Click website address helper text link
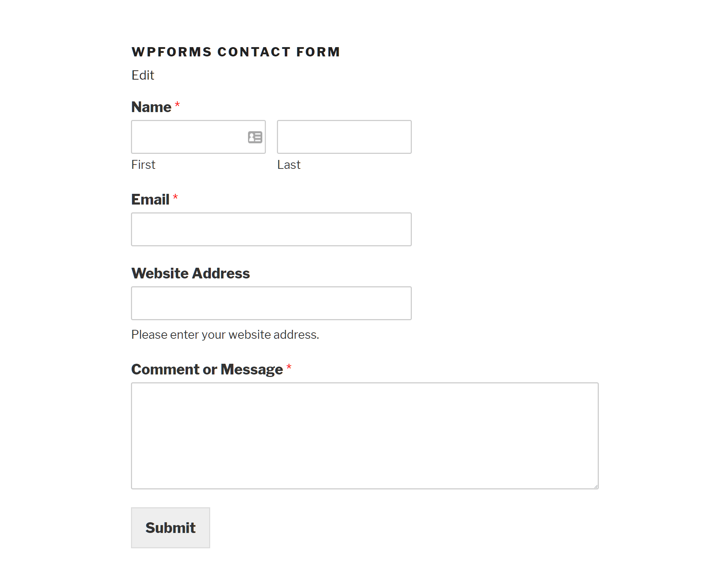The width and height of the screenshot is (728, 584). (224, 335)
